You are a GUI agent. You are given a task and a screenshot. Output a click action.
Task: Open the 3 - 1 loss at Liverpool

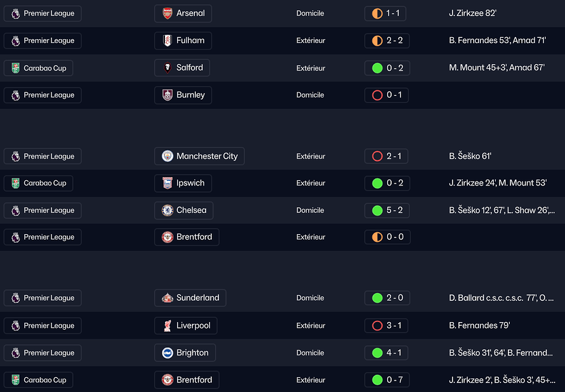[386, 325]
